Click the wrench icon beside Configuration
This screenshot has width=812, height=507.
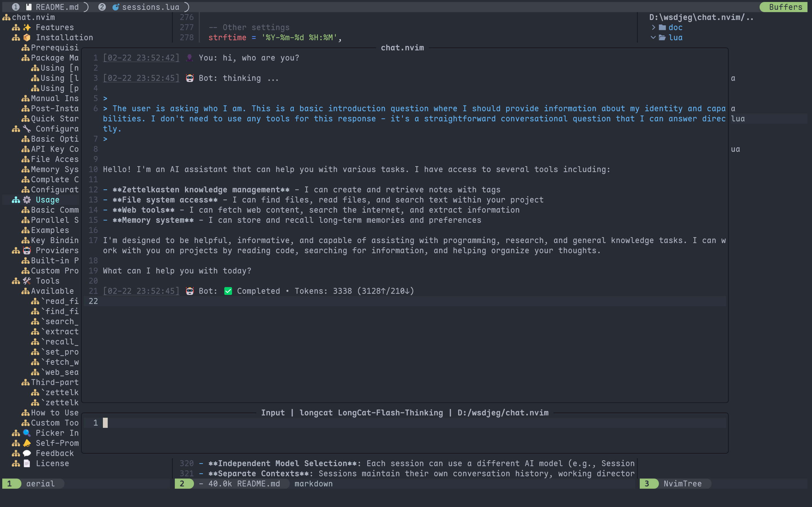click(27, 129)
